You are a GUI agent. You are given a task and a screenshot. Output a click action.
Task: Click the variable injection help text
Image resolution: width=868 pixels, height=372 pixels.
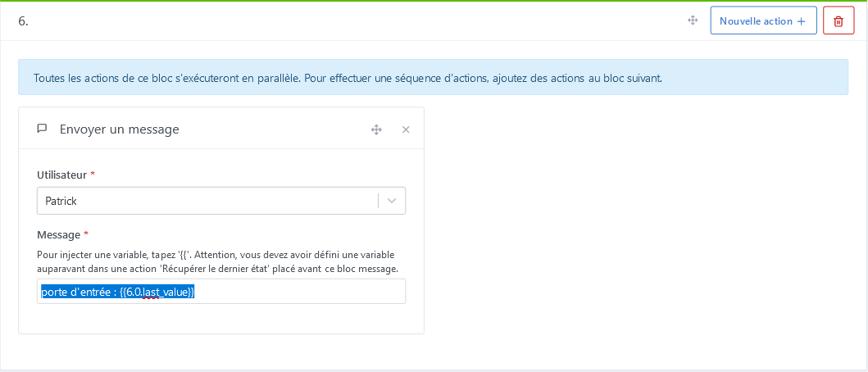click(x=218, y=261)
